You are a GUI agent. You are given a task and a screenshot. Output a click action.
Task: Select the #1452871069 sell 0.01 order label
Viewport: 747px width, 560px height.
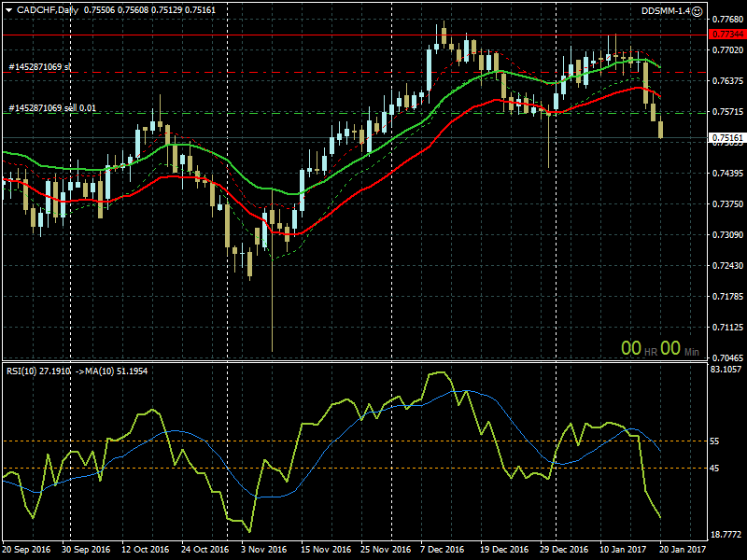[52, 108]
